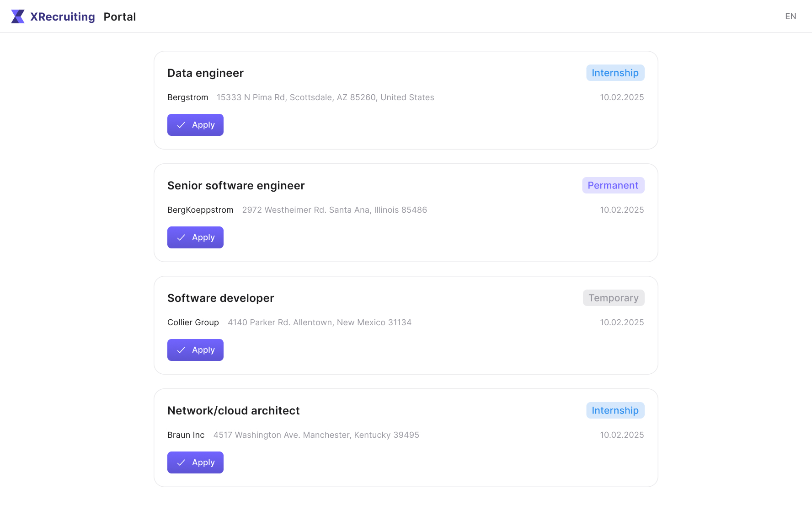Apply to the Software developer job
Image resolution: width=812 pixels, height=516 pixels.
(x=195, y=350)
